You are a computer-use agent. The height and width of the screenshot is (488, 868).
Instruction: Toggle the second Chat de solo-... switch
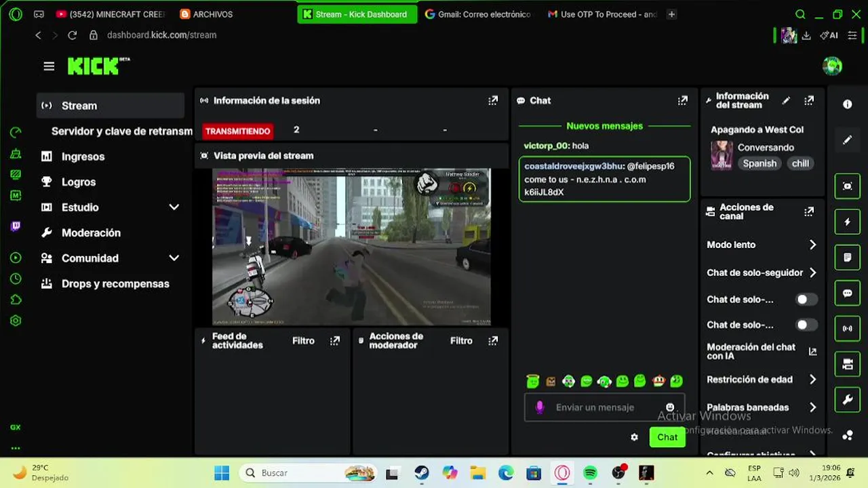(806, 325)
